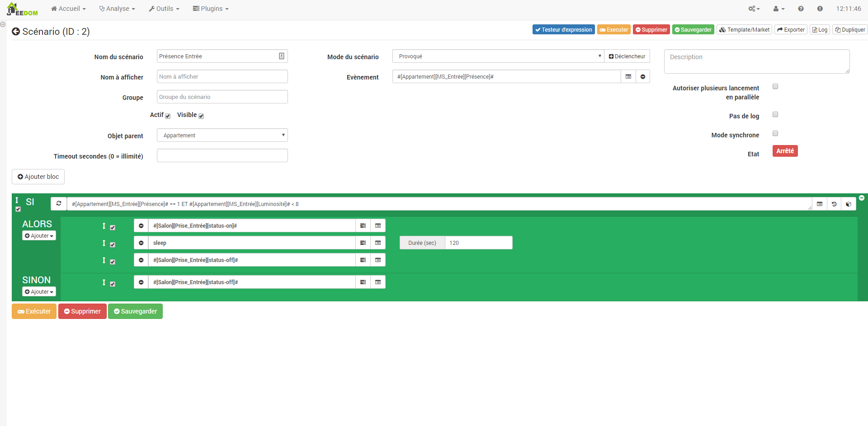The image size is (868, 426).
Task: Open the Mode du scénario dropdown
Action: click(498, 56)
